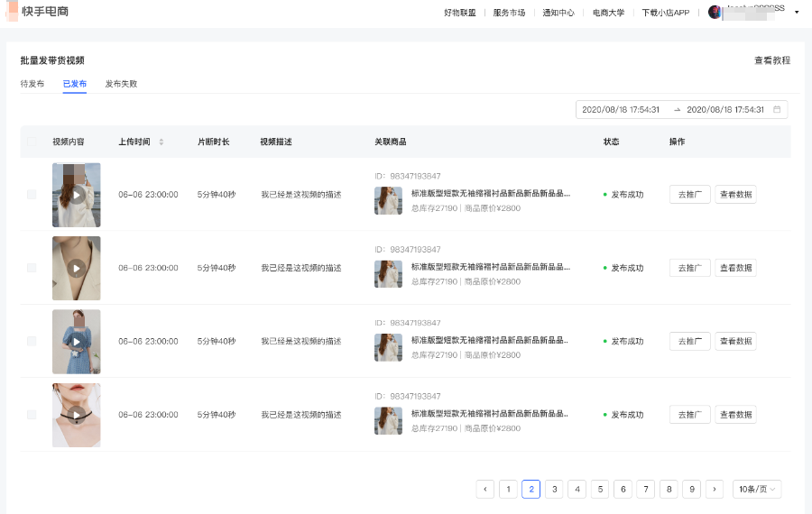Go to page 8
Image resolution: width=812 pixels, height=514 pixels.
(669, 489)
